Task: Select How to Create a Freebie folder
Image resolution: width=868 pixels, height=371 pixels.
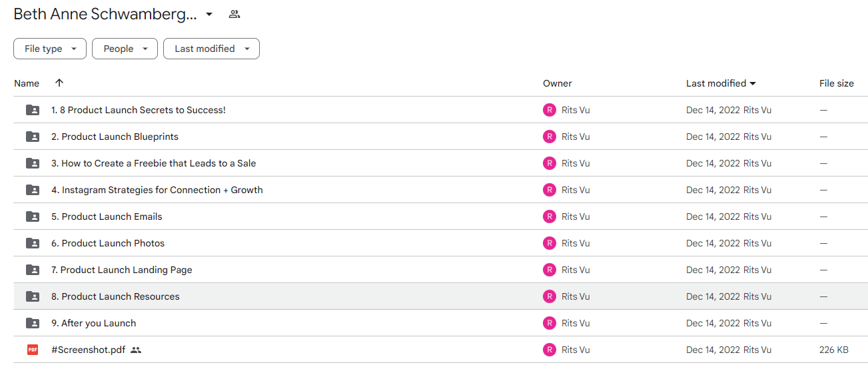Action: [x=440, y=163]
